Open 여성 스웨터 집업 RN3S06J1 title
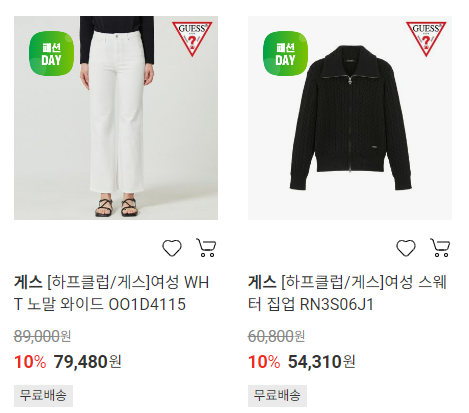This screenshot has width=469, height=413. pyautogui.click(x=347, y=293)
